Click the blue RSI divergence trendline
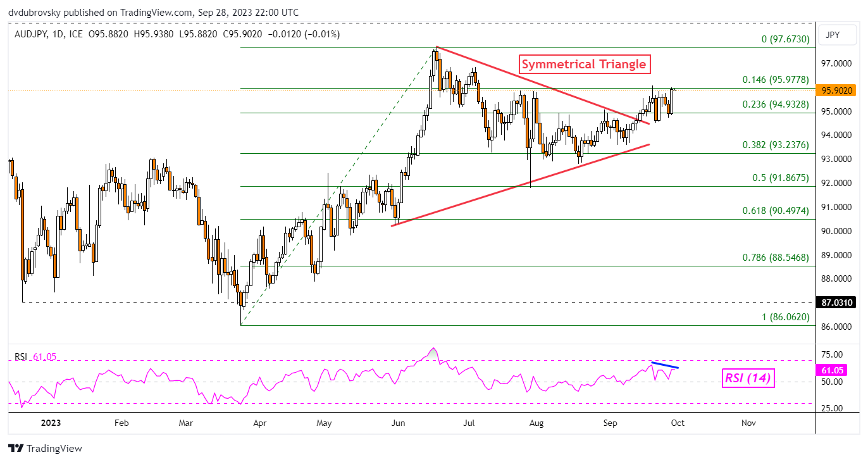Screen dimensions: 868x462 [x=665, y=365]
